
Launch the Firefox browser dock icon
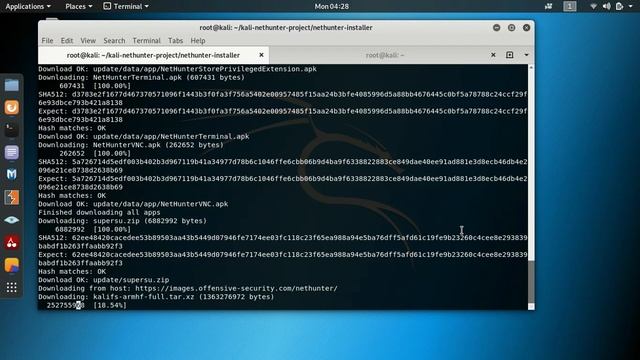point(11,107)
